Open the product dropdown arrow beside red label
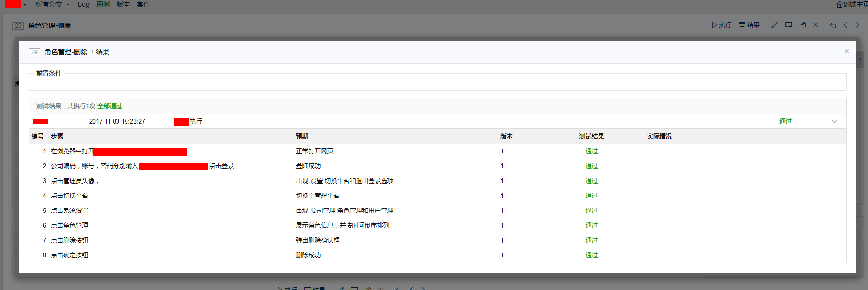 [25, 5]
